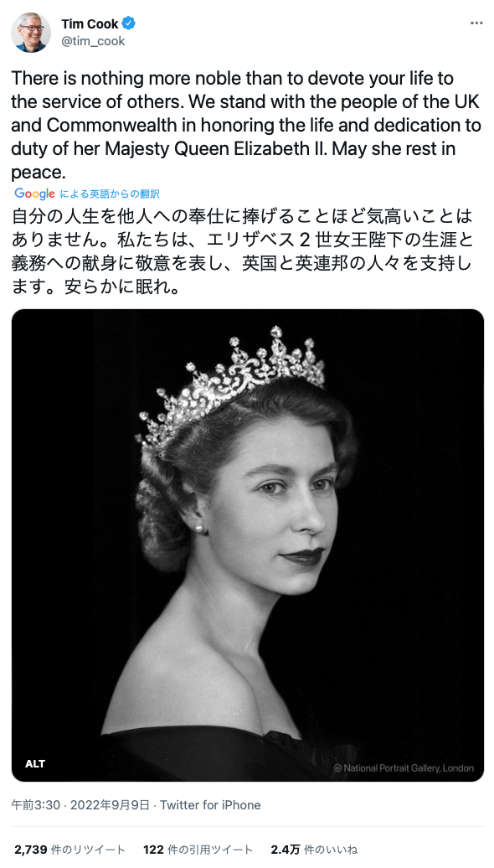Image resolution: width=494 pixels, height=868 pixels.
Task: Click the English tweet text paragraph
Action: [x=246, y=125]
